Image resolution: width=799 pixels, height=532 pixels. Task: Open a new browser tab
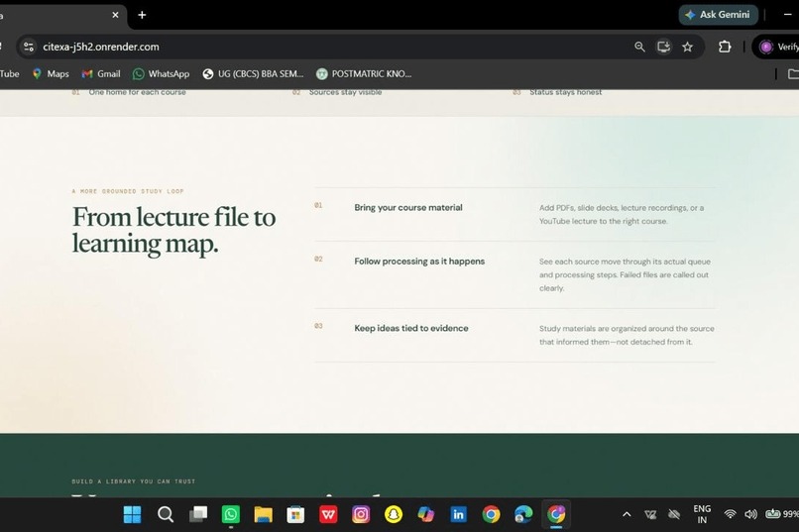tap(142, 15)
